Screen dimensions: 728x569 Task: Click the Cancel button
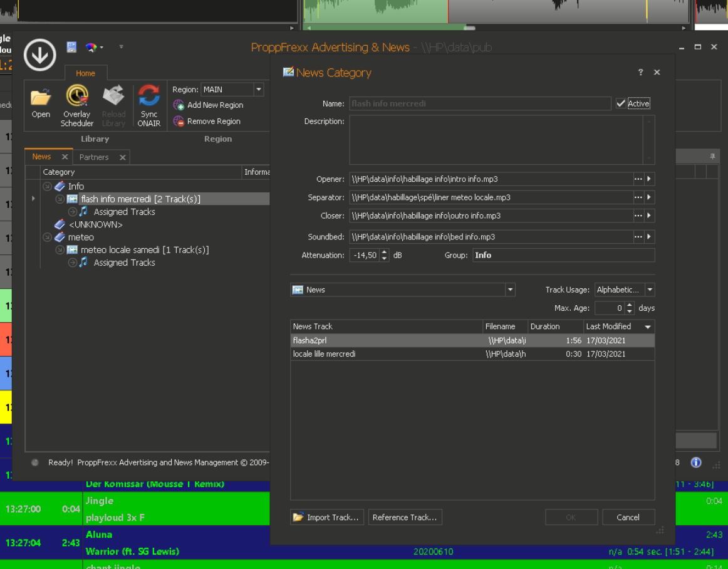628,518
